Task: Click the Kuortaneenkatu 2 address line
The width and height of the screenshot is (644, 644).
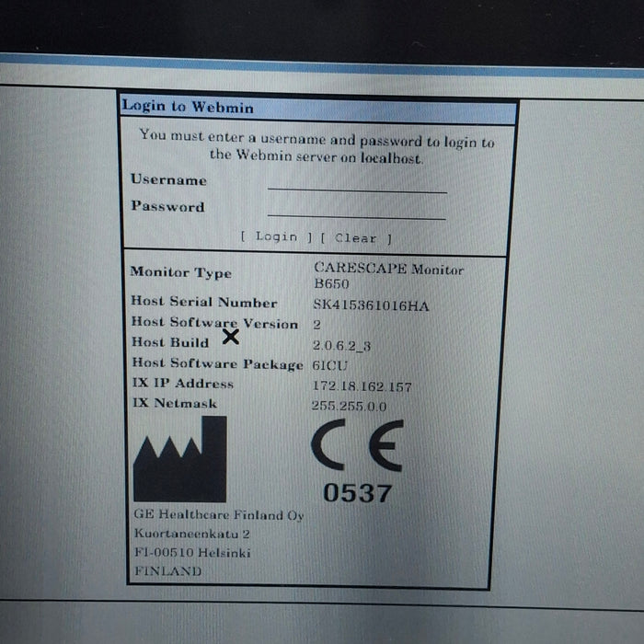Action: pos(192,534)
